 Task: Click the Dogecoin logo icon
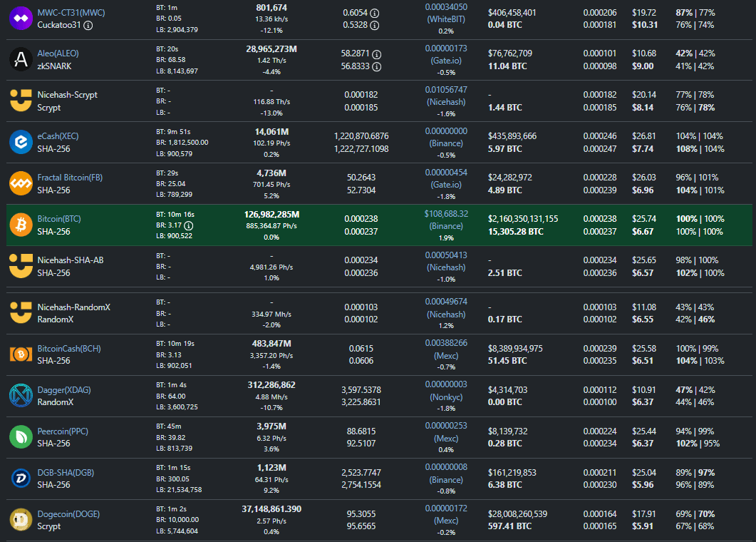pyautogui.click(x=21, y=519)
